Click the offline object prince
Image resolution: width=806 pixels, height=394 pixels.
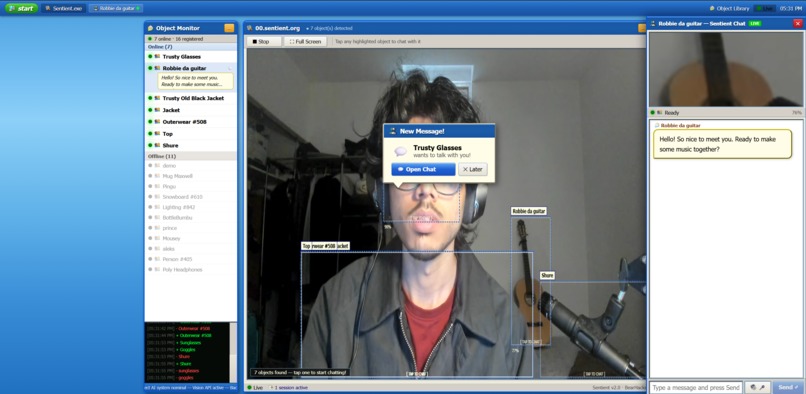coord(191,228)
